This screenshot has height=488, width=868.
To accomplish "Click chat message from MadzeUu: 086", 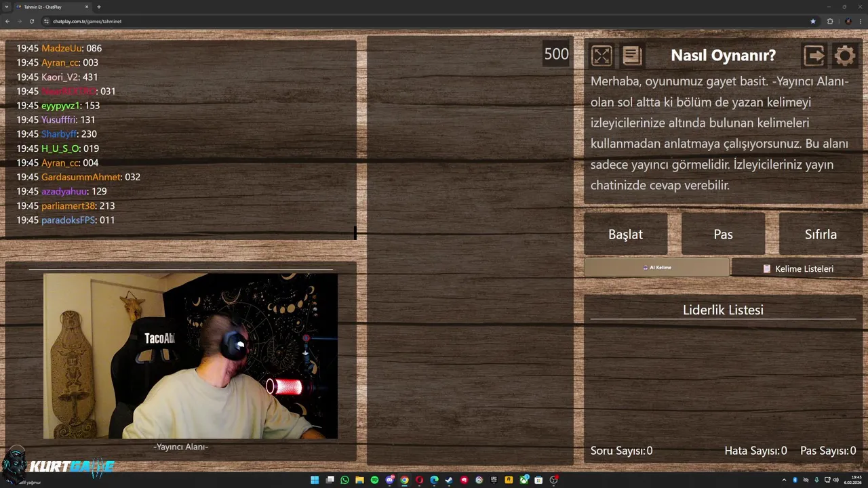I will (x=59, y=48).
